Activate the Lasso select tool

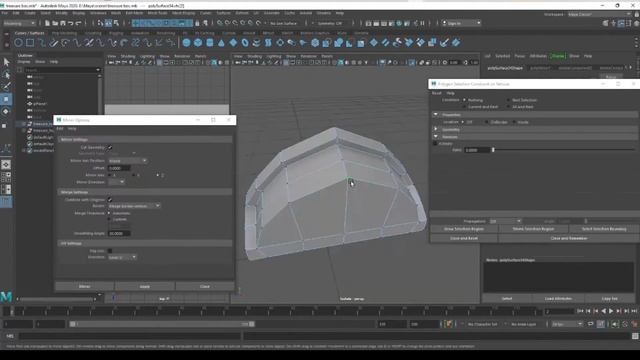tap(6, 75)
